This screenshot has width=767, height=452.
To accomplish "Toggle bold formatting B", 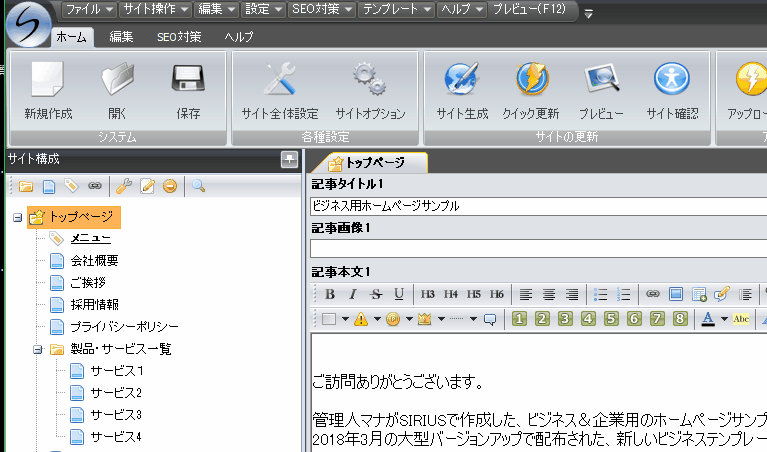I will [x=330, y=294].
